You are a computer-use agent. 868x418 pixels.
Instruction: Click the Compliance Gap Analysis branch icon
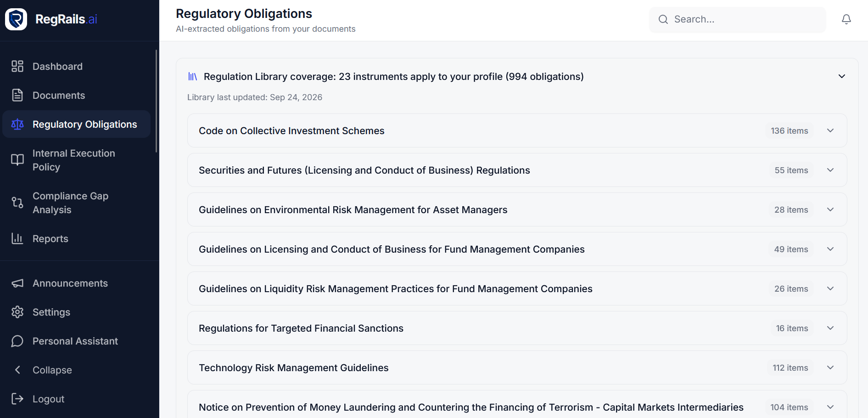tap(17, 203)
